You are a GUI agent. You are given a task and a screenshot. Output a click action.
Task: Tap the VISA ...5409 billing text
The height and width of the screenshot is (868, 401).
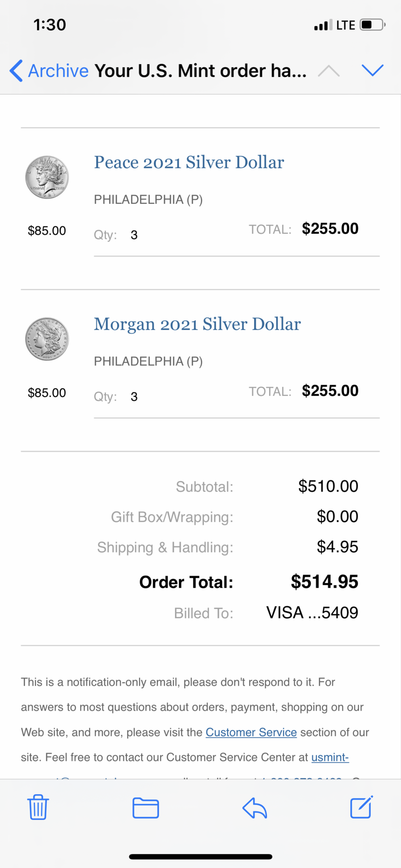pyautogui.click(x=312, y=613)
